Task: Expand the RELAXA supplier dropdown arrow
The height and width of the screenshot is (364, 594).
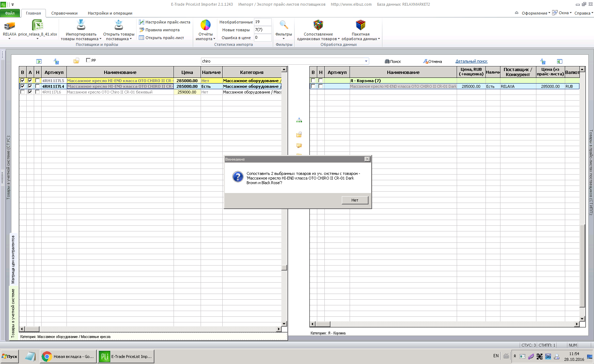Action: (9, 39)
